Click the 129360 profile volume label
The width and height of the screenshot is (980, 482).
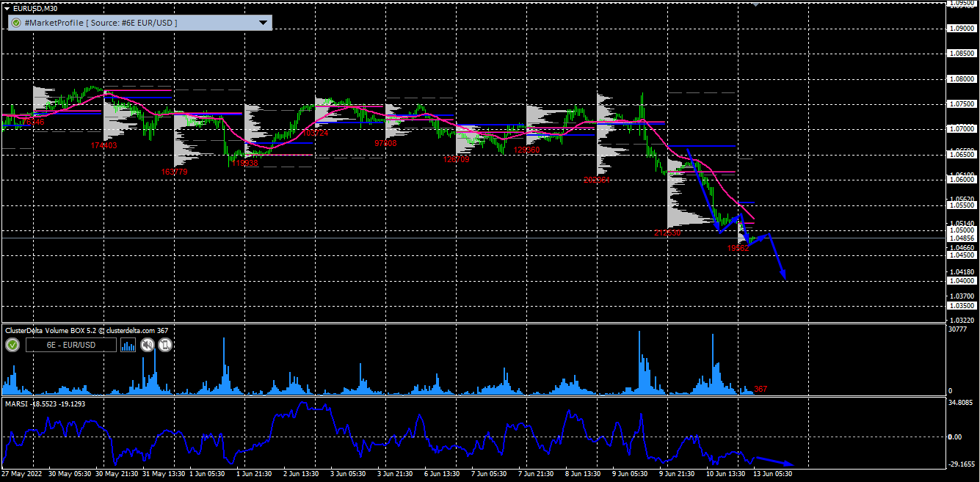(x=527, y=150)
